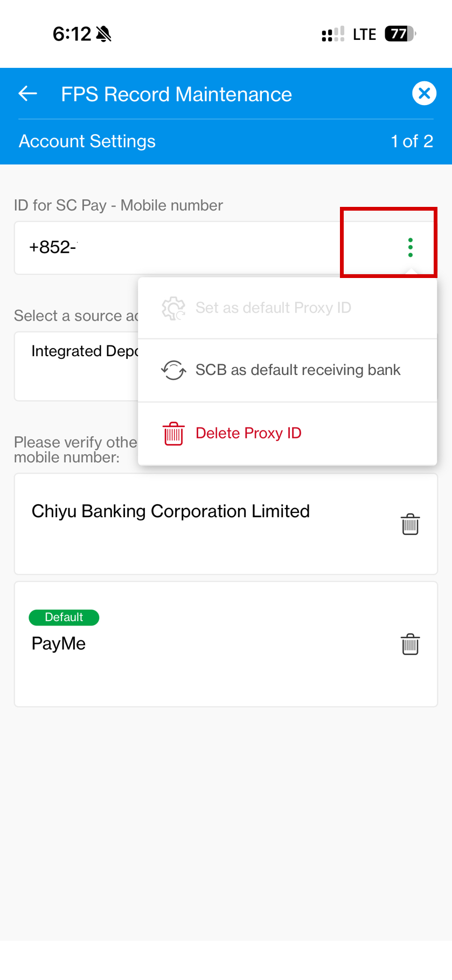Tap the 1 of 2 step indicator
The image size is (452, 980).
coord(412,141)
